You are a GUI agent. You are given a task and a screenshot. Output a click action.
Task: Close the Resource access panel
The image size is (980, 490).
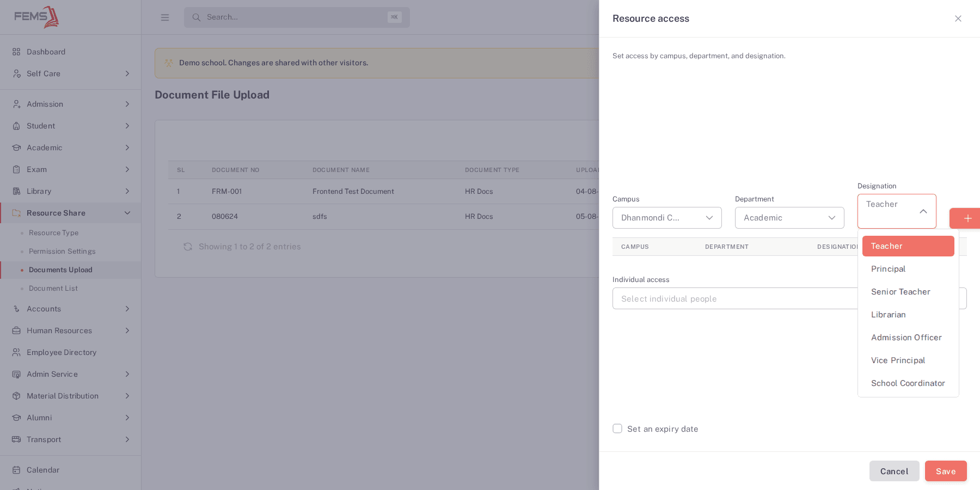(958, 19)
